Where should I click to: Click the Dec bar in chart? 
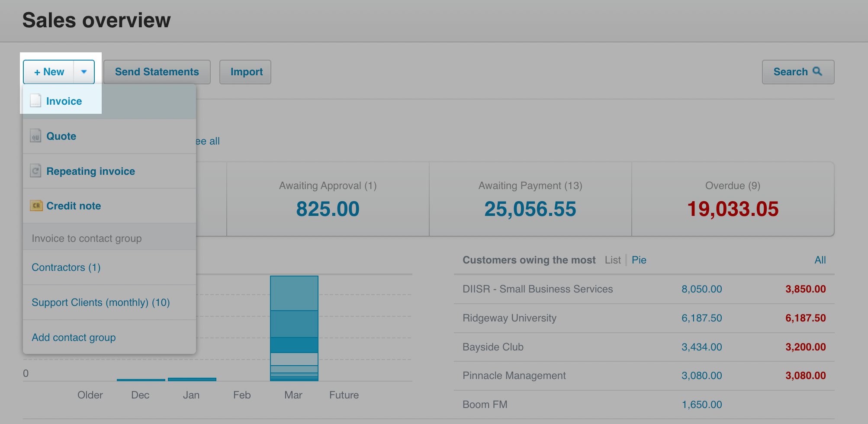pyautogui.click(x=141, y=380)
